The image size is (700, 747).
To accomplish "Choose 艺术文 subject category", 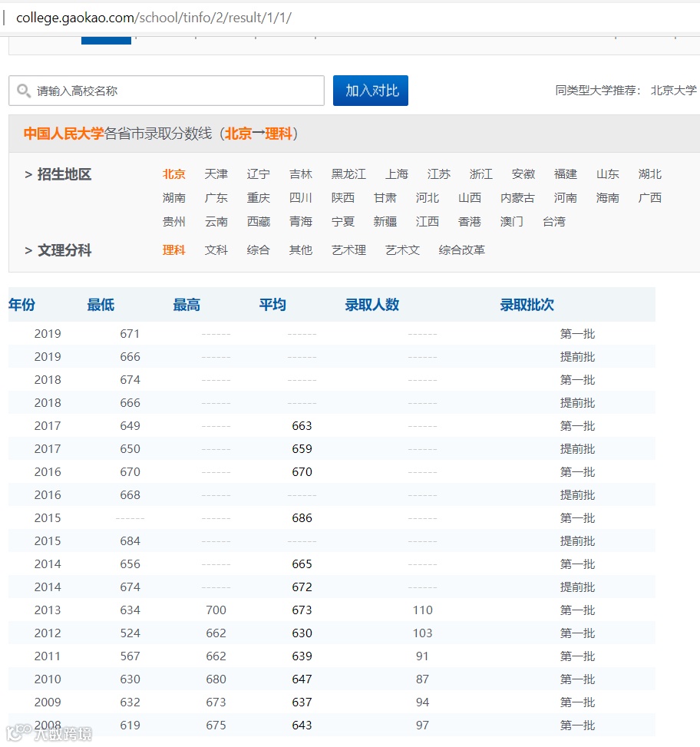I will click(403, 250).
